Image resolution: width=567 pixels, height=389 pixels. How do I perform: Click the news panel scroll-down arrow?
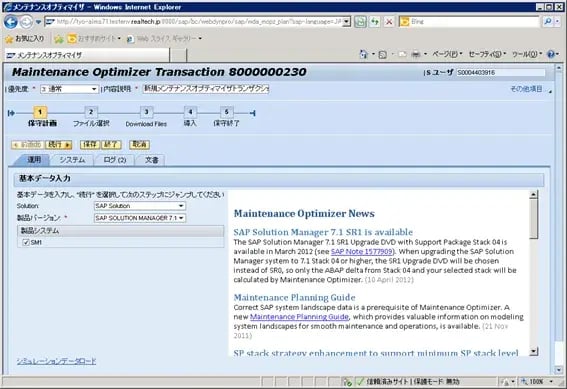click(533, 351)
